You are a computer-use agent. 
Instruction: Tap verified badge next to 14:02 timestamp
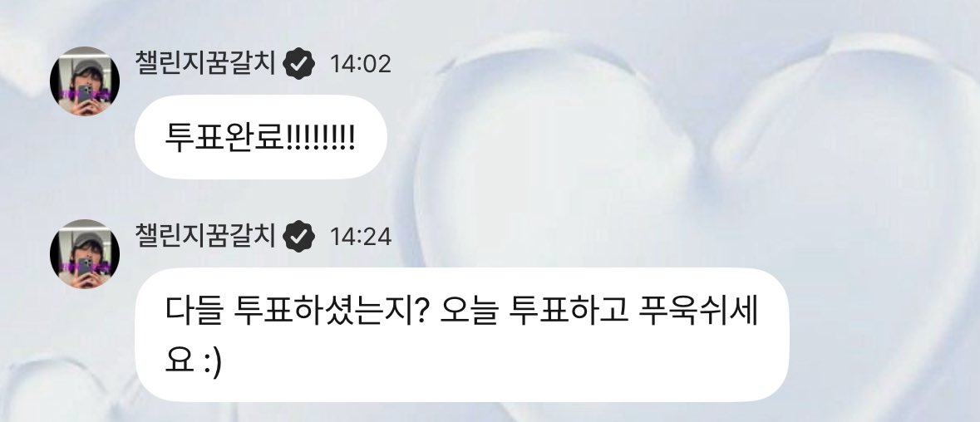point(299,64)
